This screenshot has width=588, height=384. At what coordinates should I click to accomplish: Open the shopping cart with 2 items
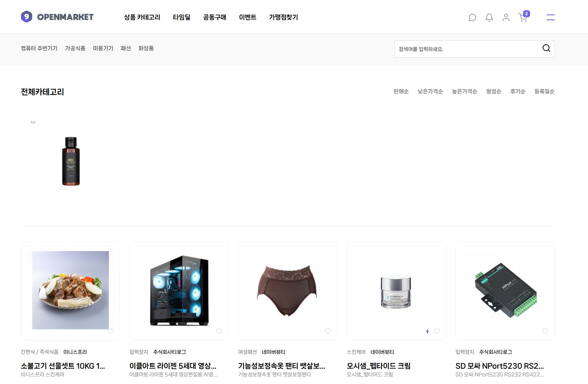click(x=523, y=18)
